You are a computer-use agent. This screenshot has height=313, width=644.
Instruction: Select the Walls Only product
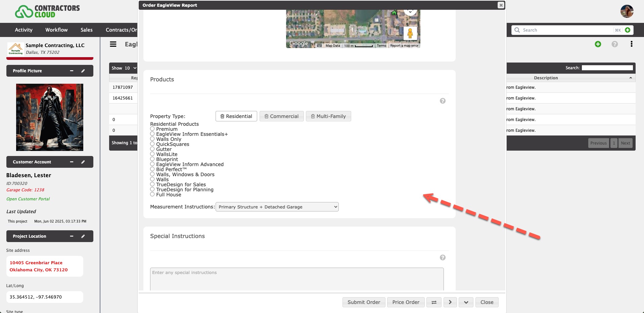pyautogui.click(x=152, y=139)
